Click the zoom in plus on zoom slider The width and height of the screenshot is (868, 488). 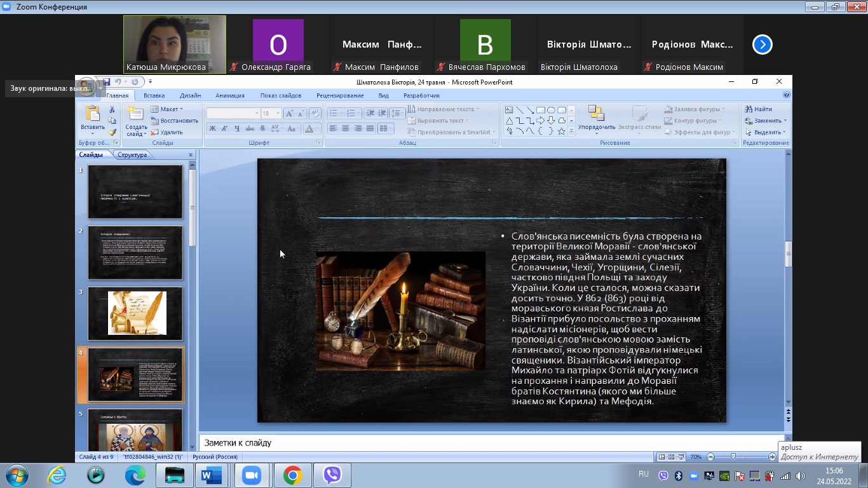(x=772, y=457)
